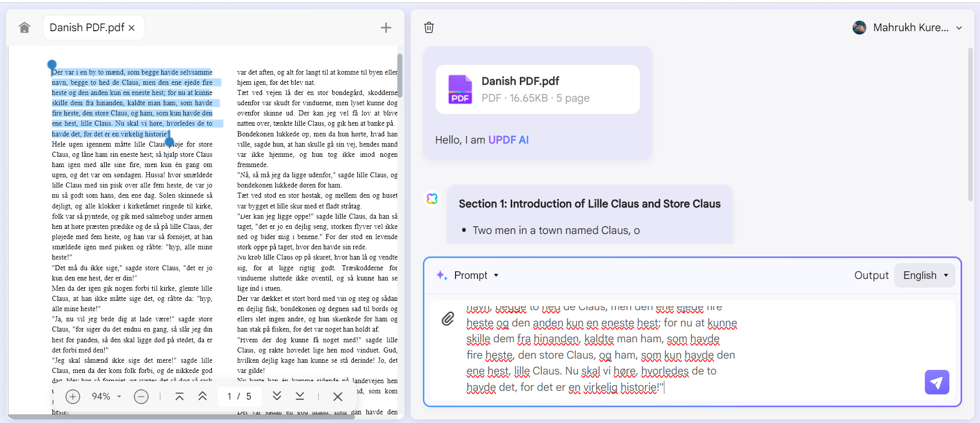The height and width of the screenshot is (423, 980).
Task: Zoom out with the minus circle icon
Action: (141, 396)
